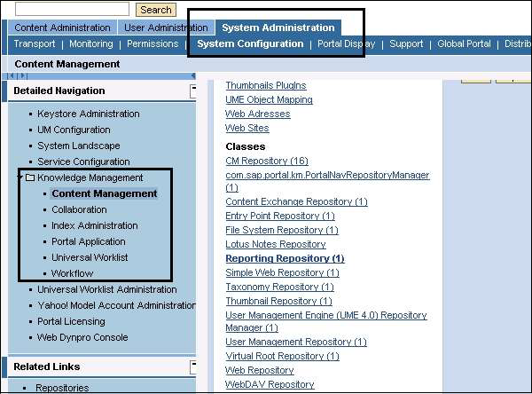Focus the search input field
The height and width of the screenshot is (394, 532).
click(73, 9)
